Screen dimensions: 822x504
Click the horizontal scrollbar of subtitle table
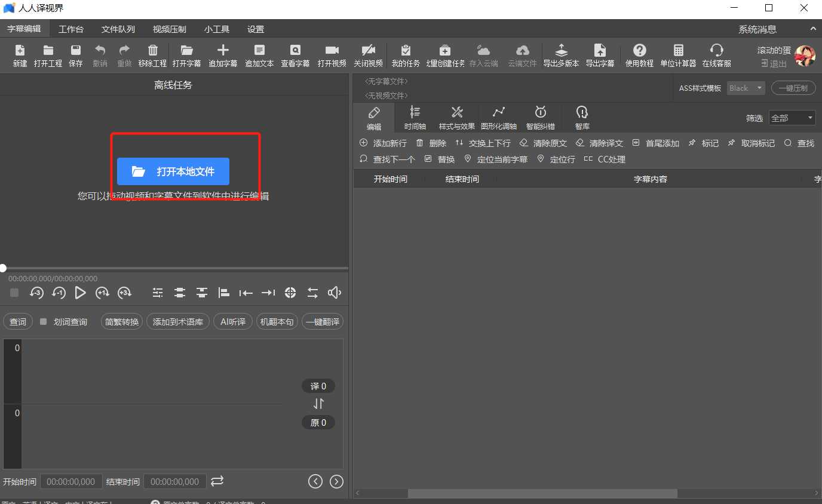(x=542, y=494)
